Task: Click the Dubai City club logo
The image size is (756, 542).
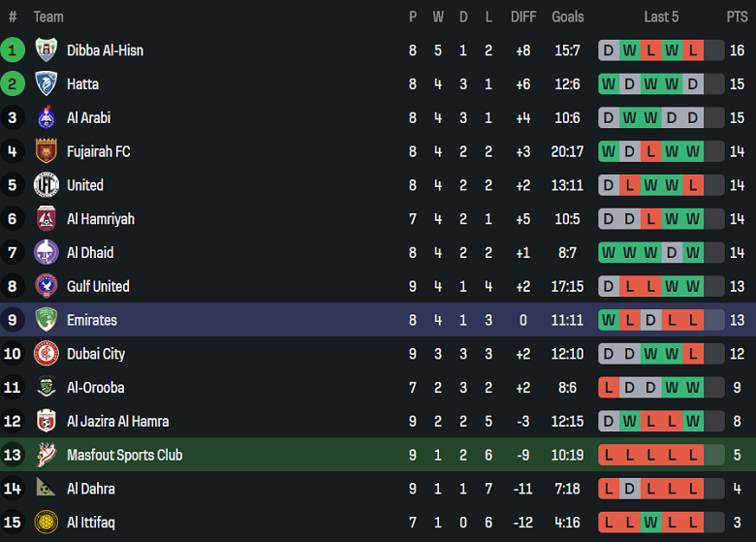Action: click(x=46, y=354)
